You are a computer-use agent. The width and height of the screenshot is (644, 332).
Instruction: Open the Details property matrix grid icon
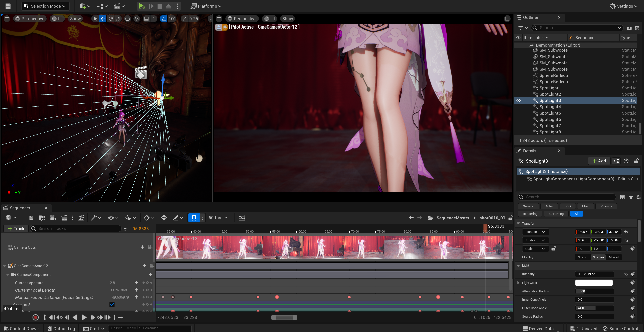[x=622, y=197]
